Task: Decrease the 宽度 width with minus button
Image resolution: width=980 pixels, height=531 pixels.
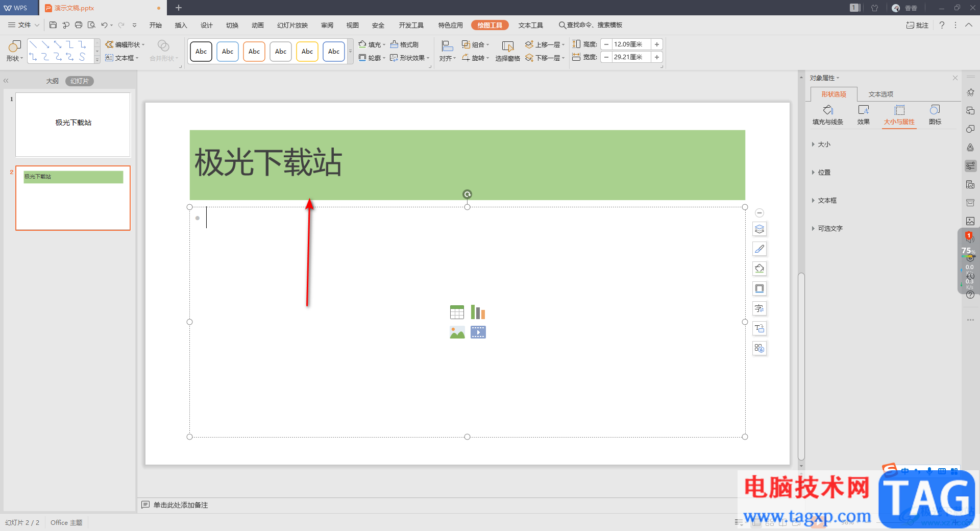Action: (x=606, y=57)
